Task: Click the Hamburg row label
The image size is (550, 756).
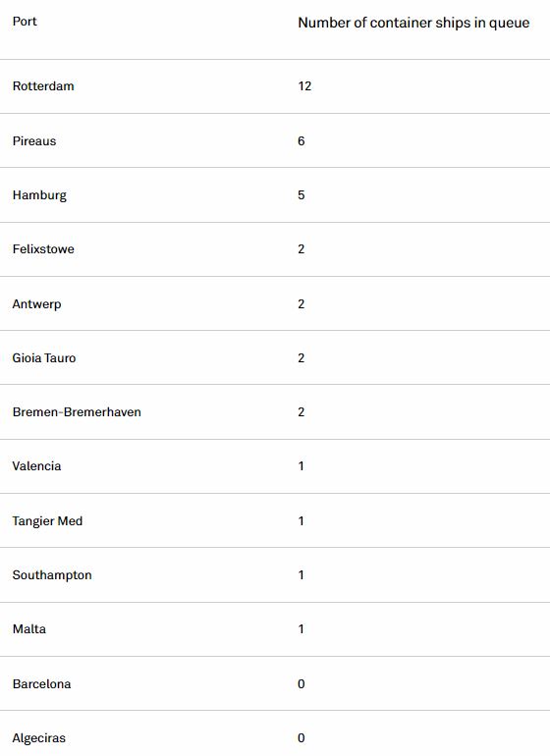Action: [x=39, y=195]
